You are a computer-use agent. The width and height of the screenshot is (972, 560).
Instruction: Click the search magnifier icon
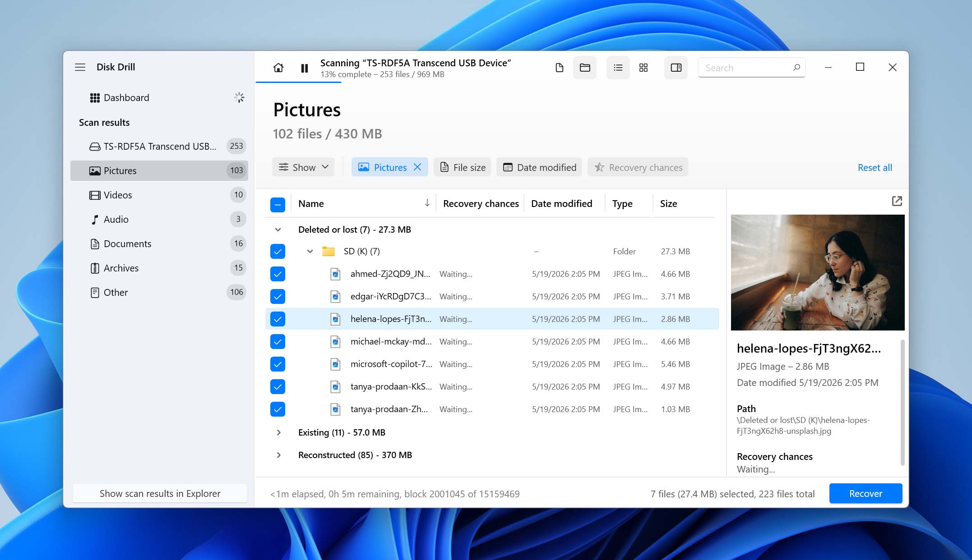[796, 68]
